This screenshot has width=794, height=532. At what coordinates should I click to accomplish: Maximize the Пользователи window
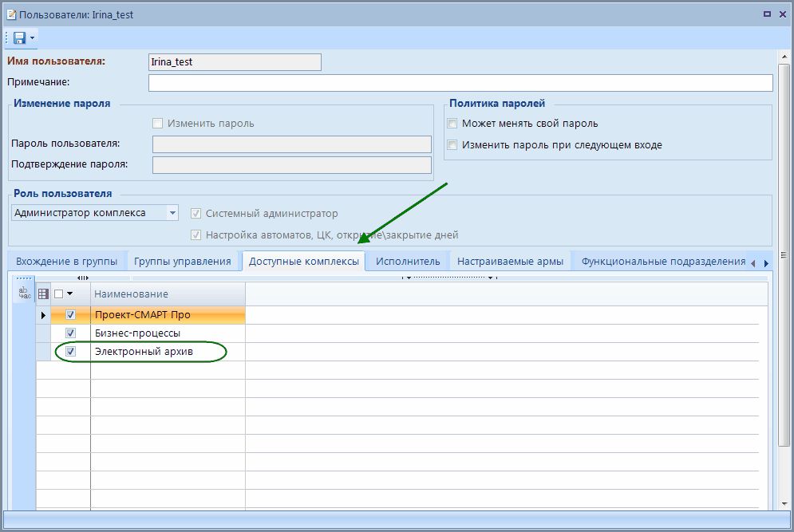click(766, 14)
